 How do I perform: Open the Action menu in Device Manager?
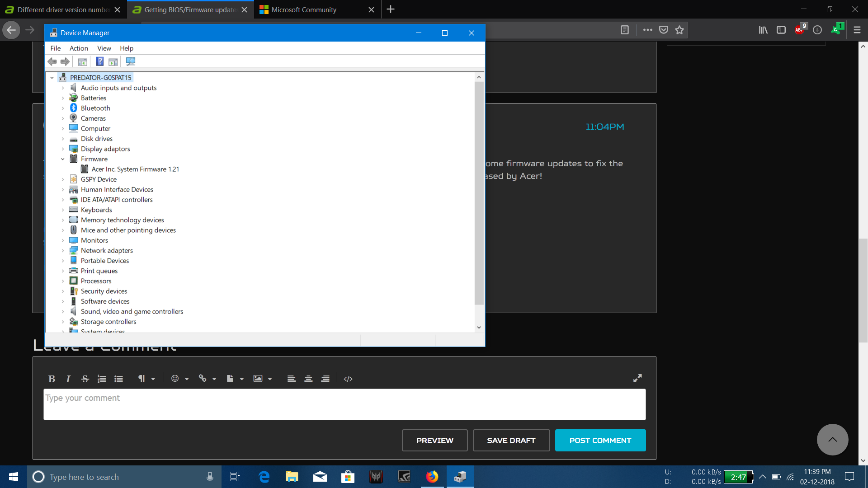(77, 48)
